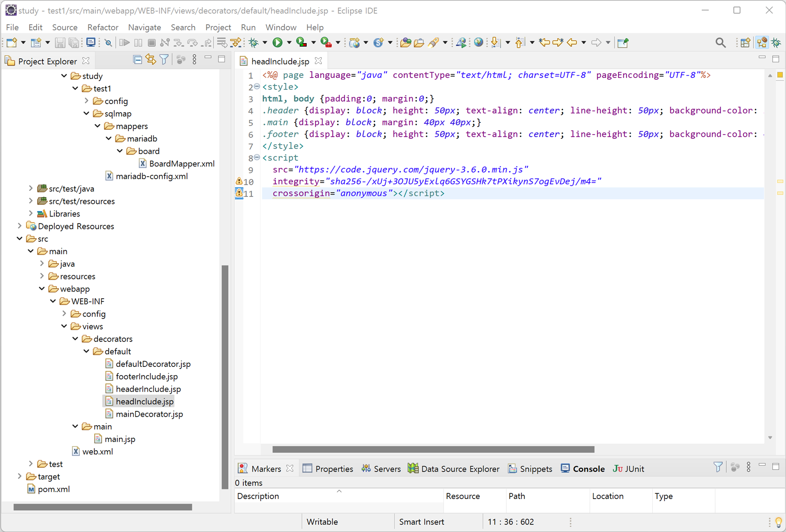
Task: Switch to the Console tab
Action: pos(582,468)
